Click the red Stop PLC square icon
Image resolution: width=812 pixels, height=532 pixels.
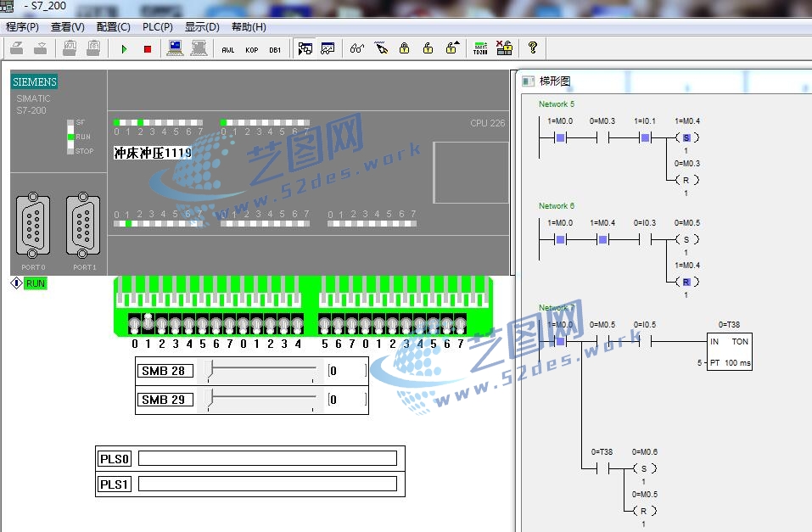148,49
